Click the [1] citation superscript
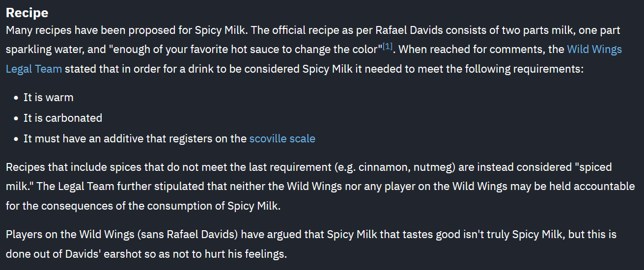This screenshot has width=644, height=270. click(x=388, y=47)
